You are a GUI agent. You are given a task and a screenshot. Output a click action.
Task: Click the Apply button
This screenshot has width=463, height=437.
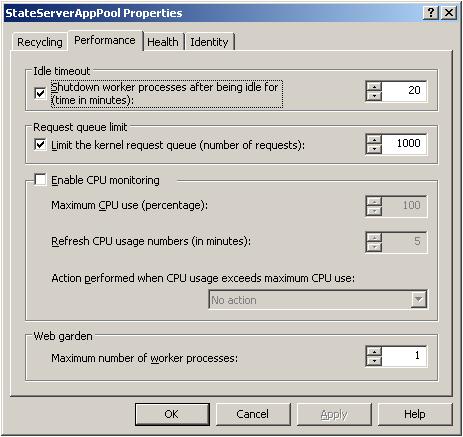[334, 414]
